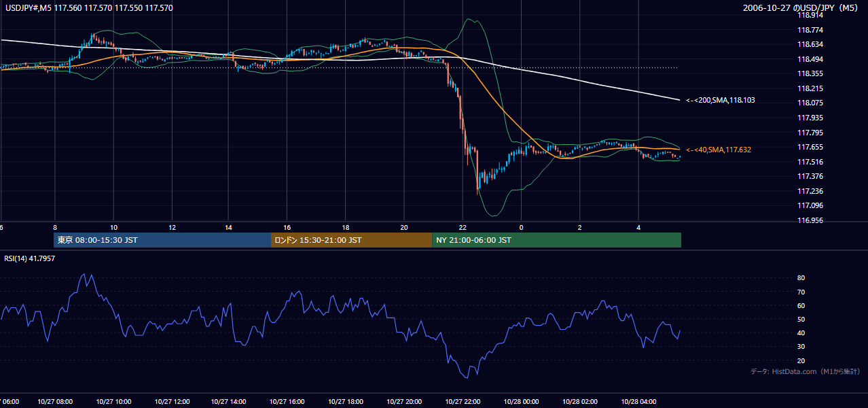Screen dimensions: 868x408
Task: Click the データ: HistData.com source credit
Action: (x=805, y=371)
